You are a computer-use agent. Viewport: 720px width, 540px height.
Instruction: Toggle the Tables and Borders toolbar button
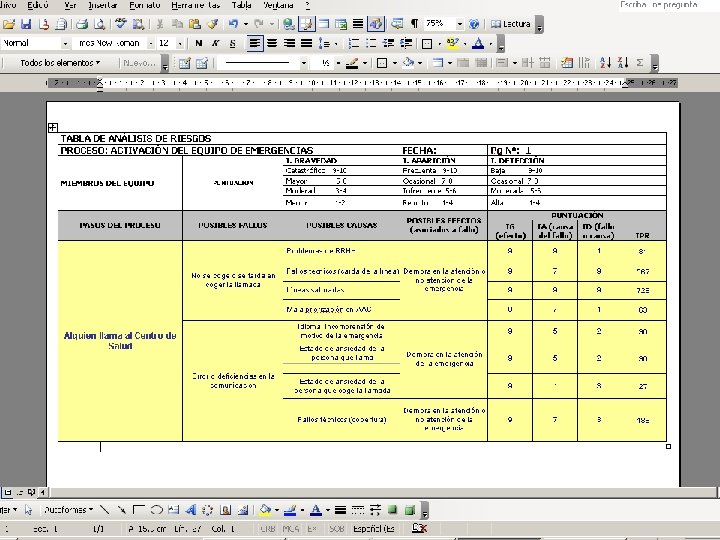pos(306,24)
